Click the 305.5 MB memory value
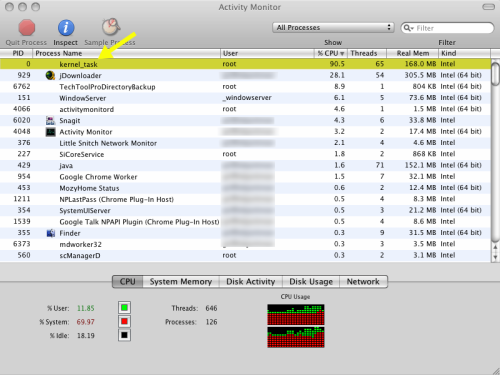Screen dimensions: 500x375 pyautogui.click(x=420, y=75)
